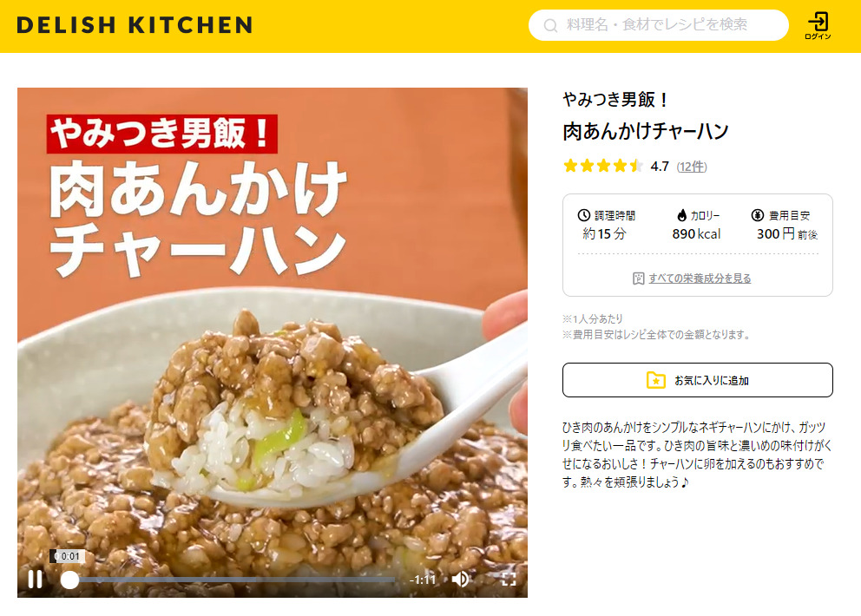
Task: Click the yen icon by 費用目安
Action: 758,215
